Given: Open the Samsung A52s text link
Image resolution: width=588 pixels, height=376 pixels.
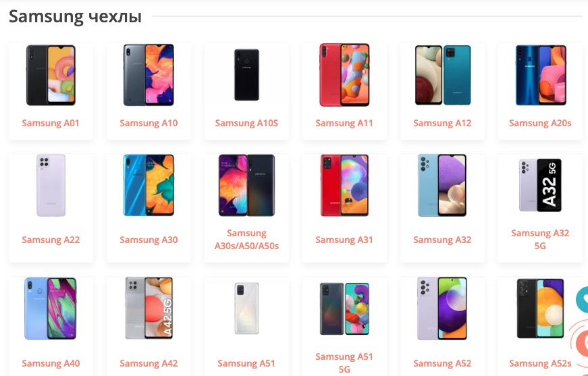Looking at the screenshot, I should [x=540, y=363].
